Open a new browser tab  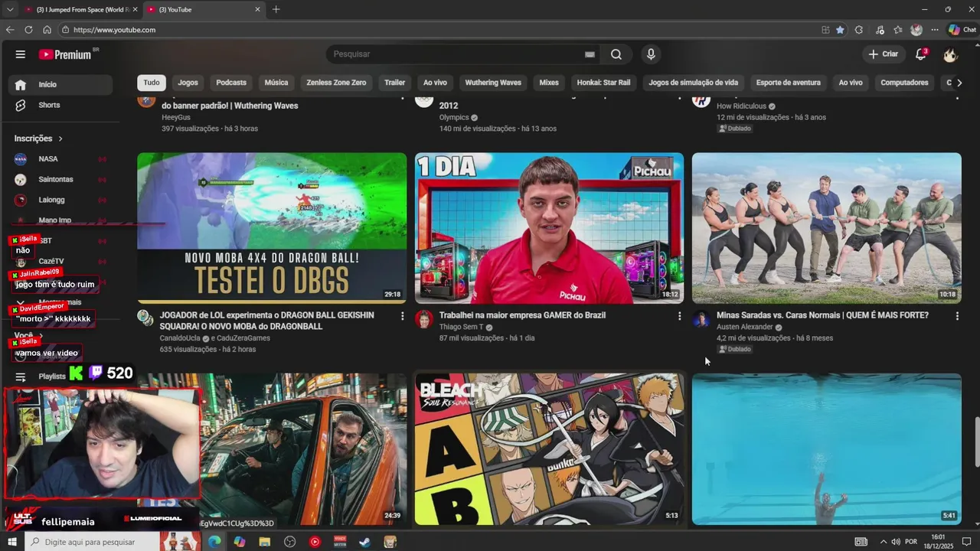(276, 9)
